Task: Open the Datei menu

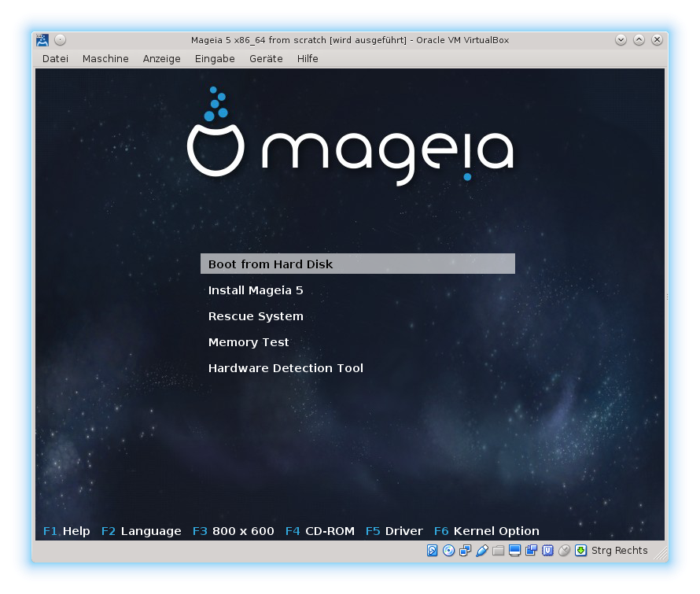Action: pyautogui.click(x=55, y=58)
